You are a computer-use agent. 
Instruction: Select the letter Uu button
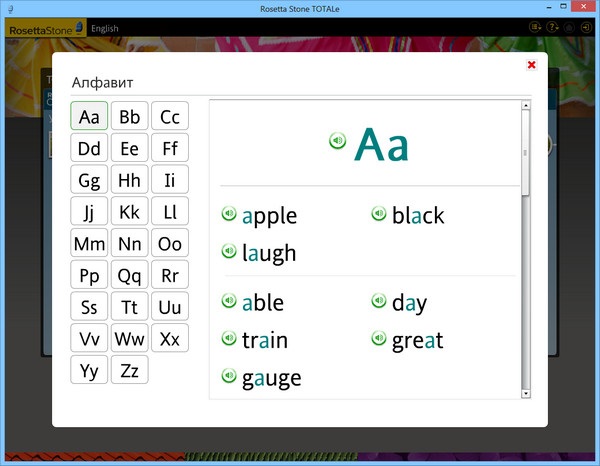coord(170,306)
